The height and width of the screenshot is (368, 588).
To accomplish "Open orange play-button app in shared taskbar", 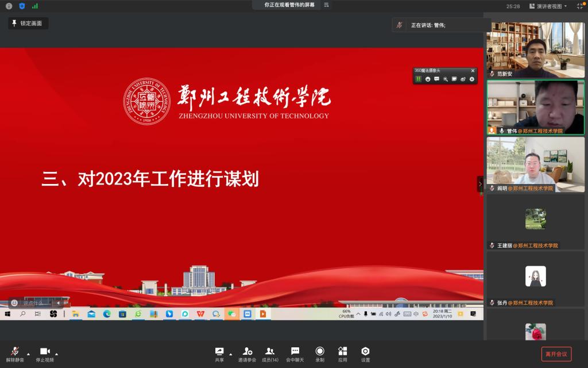I will (263, 314).
